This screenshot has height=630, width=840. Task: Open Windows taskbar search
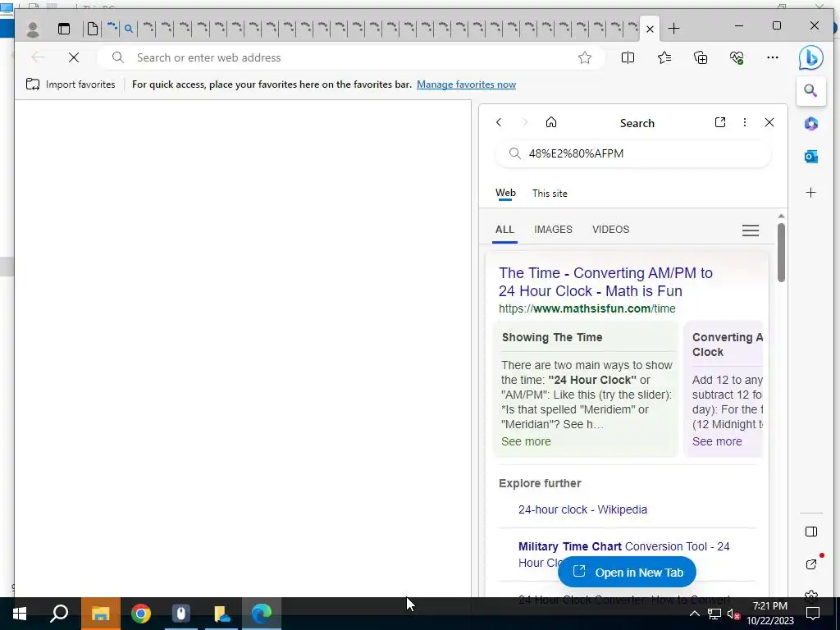[x=59, y=614]
